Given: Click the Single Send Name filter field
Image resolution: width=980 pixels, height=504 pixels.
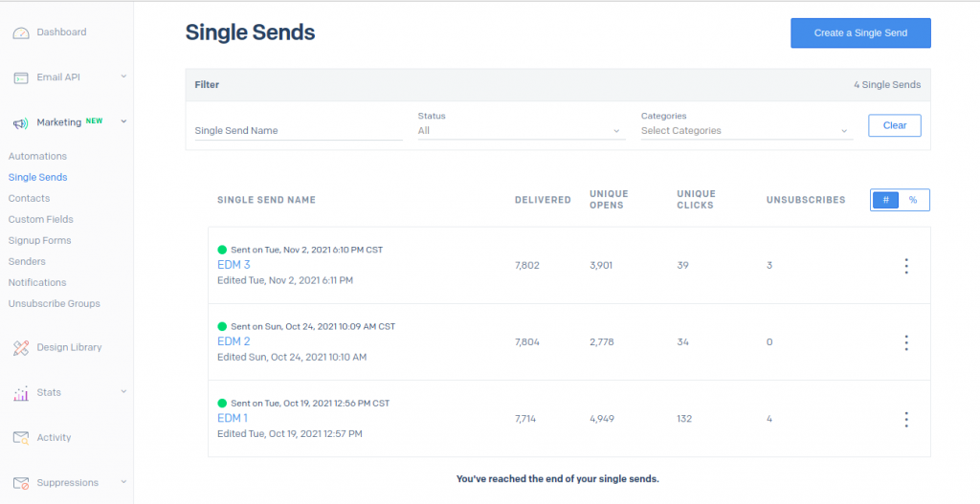Looking at the screenshot, I should (x=299, y=131).
